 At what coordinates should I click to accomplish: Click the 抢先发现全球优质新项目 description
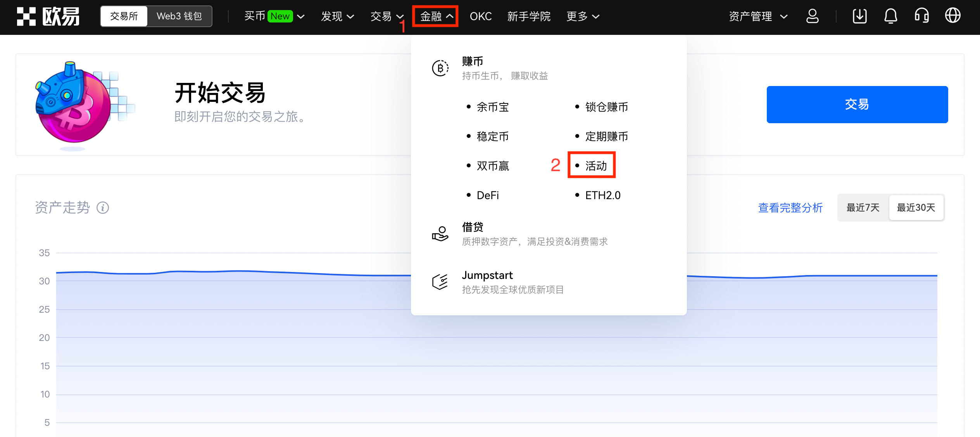click(x=513, y=290)
